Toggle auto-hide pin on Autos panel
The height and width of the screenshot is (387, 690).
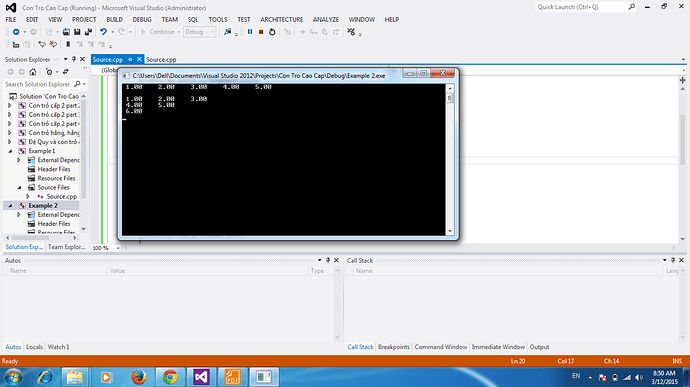coord(328,260)
